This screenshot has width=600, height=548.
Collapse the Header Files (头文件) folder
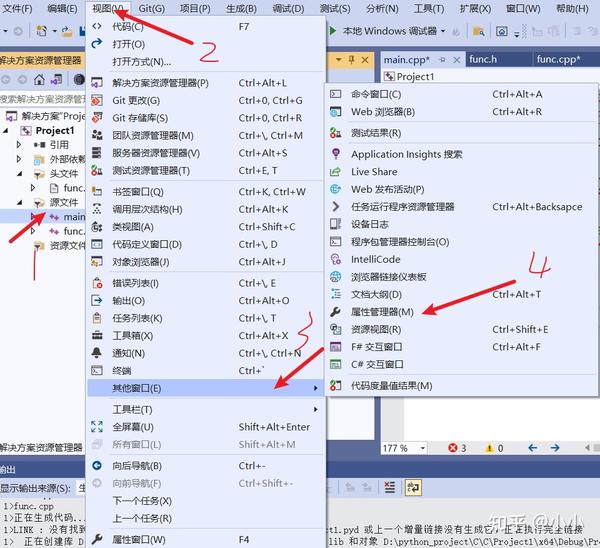click(20, 173)
